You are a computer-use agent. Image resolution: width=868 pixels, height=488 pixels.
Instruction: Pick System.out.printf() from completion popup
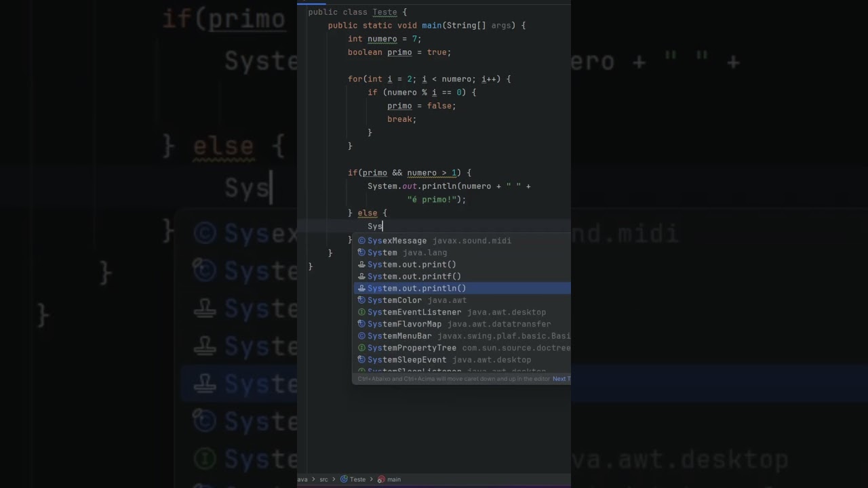(462, 277)
